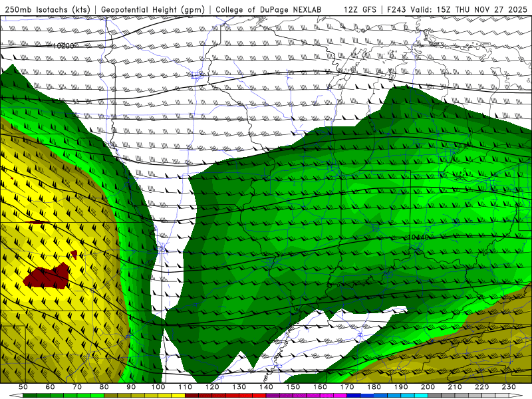Click the "Geopotential Height (gpm)" header text
This screenshot has height=399, width=532.
click(153, 9)
